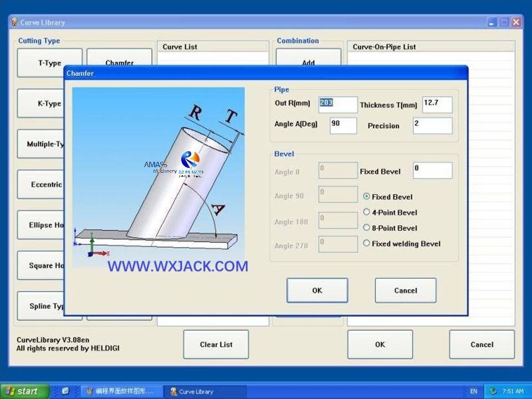Enable the Fixed welding Bevel option
This screenshot has height=399, width=532.
click(x=366, y=243)
